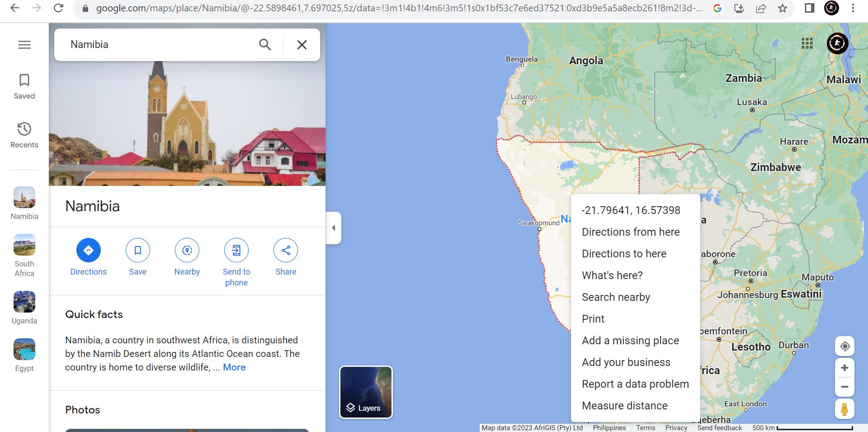Click Send to phone icon
This screenshot has height=432, width=868.
(x=236, y=250)
